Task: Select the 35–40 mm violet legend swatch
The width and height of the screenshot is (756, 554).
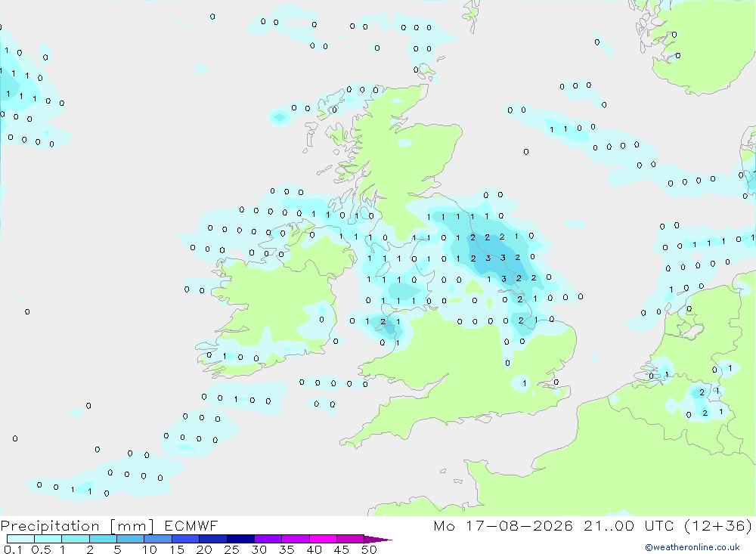Action: [x=296, y=539]
